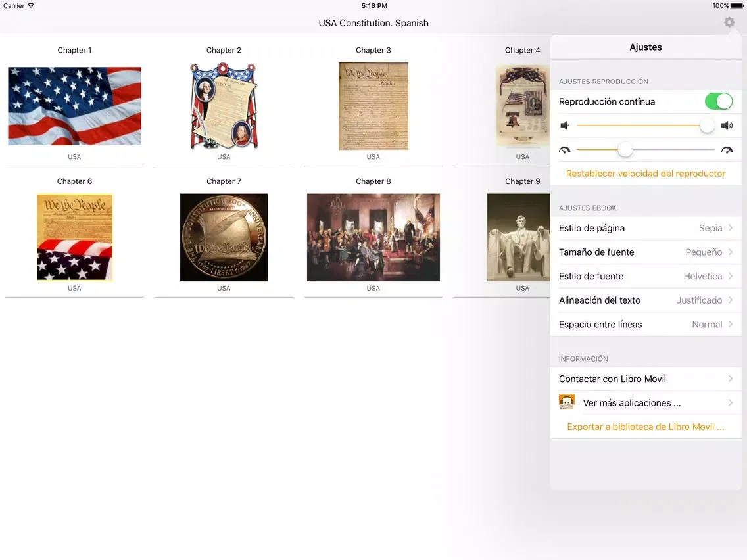Open Alineación del texto option
This screenshot has width=747, height=560.
click(x=646, y=300)
